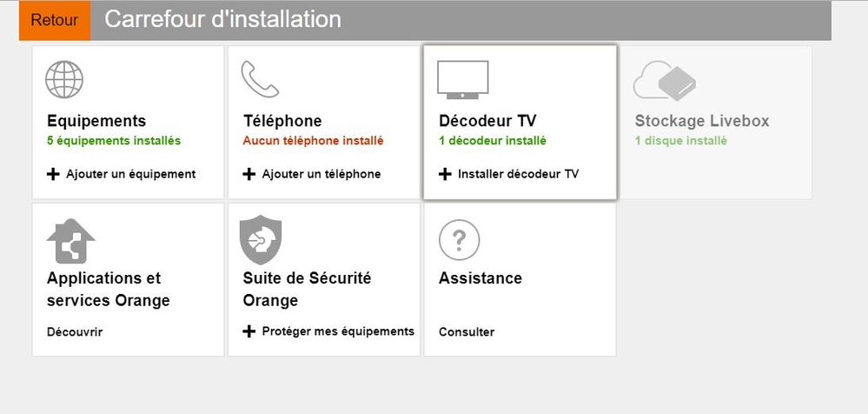Open the Consulter assistance link
Viewport: 868px width, 414px height.
click(467, 331)
